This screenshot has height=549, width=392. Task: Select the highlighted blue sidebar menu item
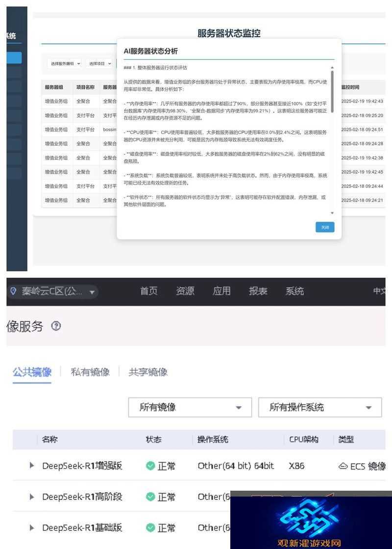(x=14, y=58)
